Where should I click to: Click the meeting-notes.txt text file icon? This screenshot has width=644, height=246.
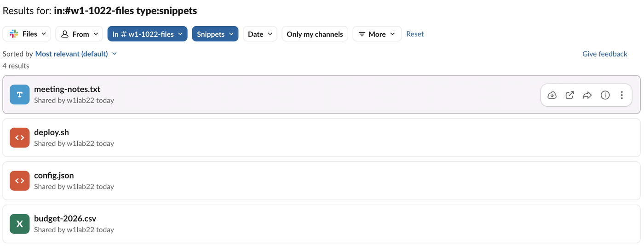pyautogui.click(x=19, y=94)
